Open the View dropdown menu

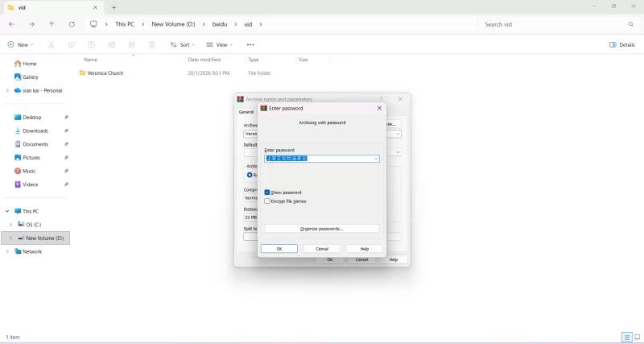(219, 45)
